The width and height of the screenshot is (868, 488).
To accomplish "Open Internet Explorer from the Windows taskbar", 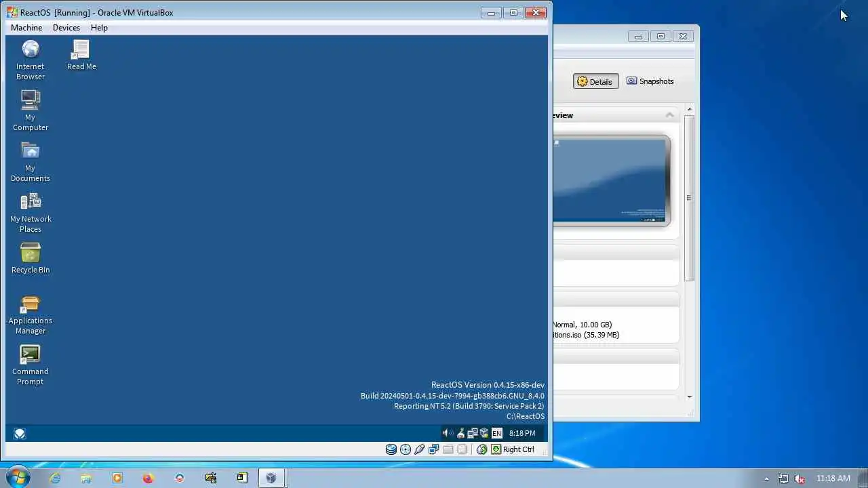I will [x=55, y=478].
